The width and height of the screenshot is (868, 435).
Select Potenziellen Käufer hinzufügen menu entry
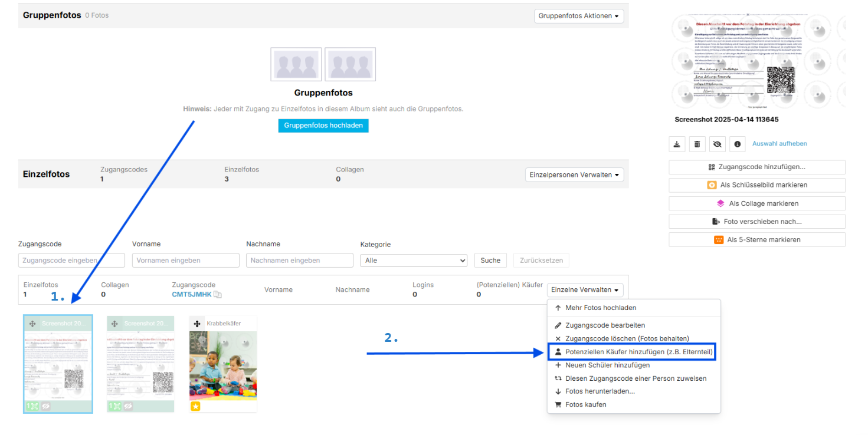click(x=633, y=352)
